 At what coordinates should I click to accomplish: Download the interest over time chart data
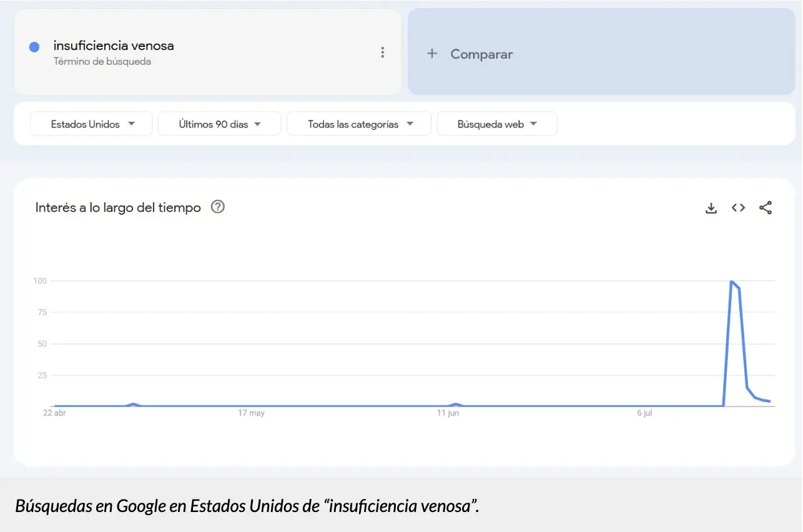pyautogui.click(x=711, y=208)
